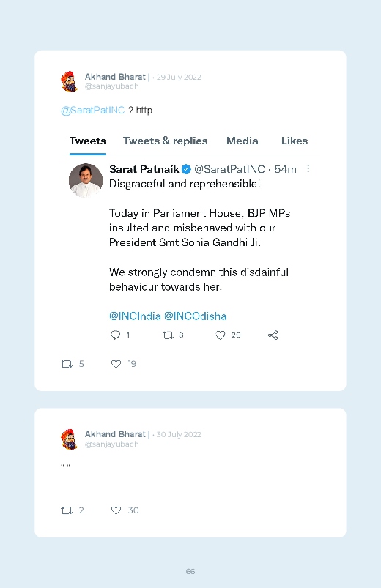Click retweet icon with 5 on first card
This screenshot has width=381, height=588.
pos(67,364)
